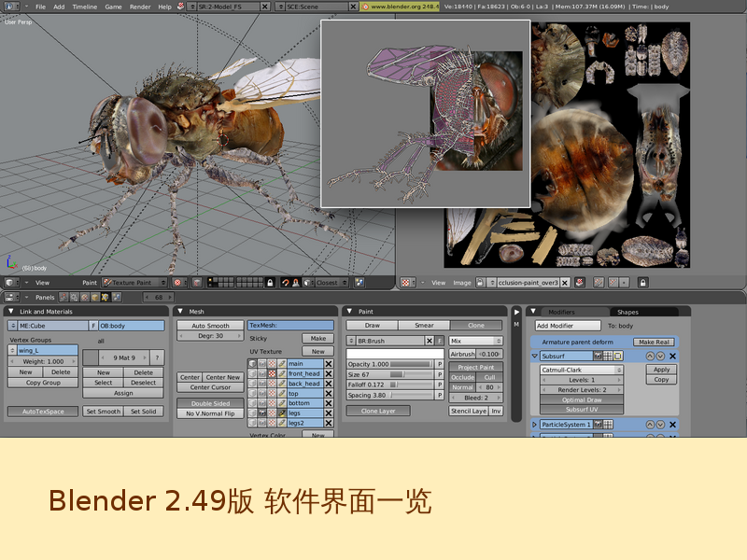Delete the 'main' UV texture layer
The height and width of the screenshot is (560, 747).
(x=329, y=363)
